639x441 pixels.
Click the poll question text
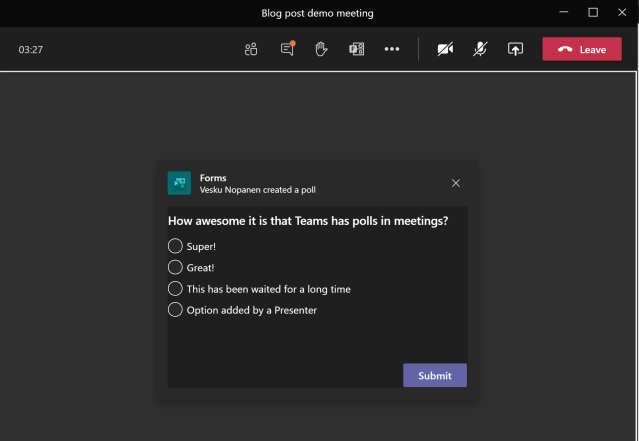[x=308, y=221]
